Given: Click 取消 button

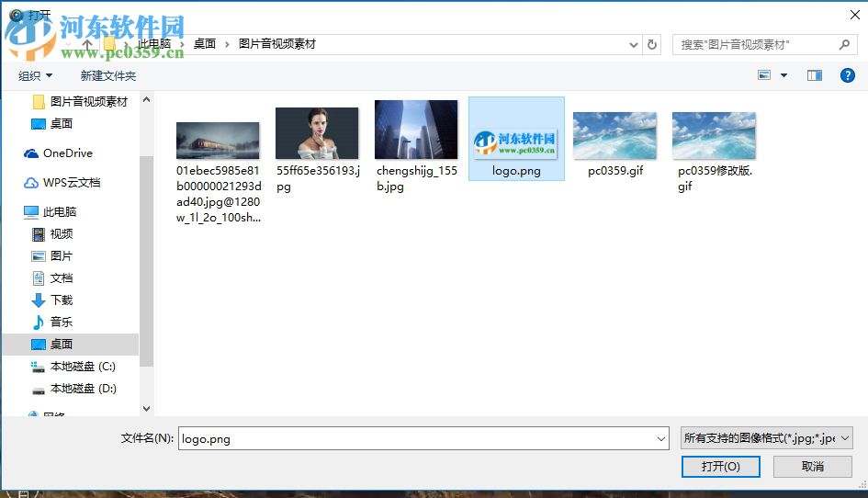Looking at the screenshot, I should 813,467.
